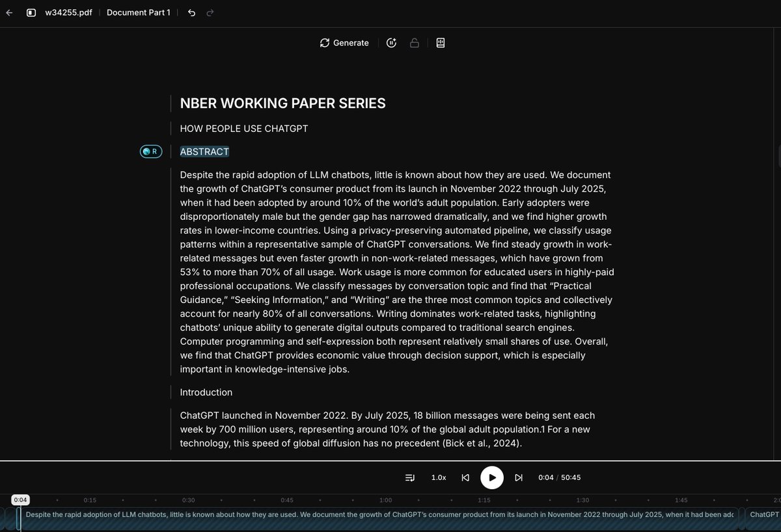Click the 0:04 playhead time label

click(20, 499)
